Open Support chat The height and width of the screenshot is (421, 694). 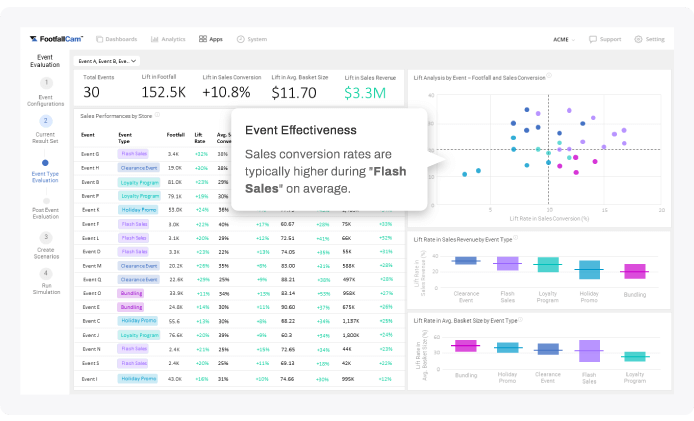[x=605, y=39]
